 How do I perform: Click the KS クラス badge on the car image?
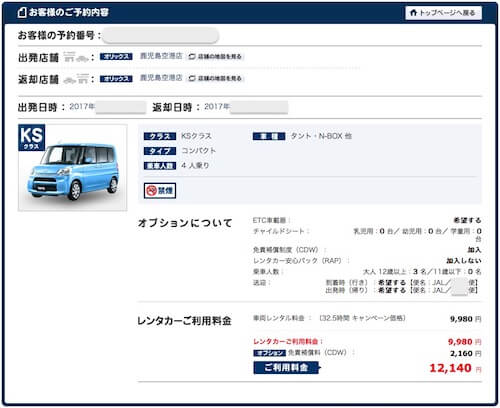pos(32,138)
